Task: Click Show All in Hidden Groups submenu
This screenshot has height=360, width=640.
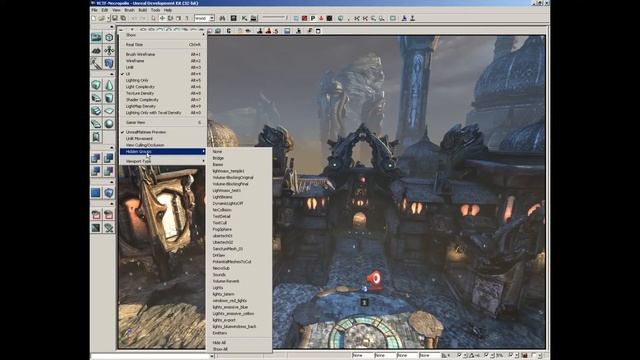Action: coord(240,349)
